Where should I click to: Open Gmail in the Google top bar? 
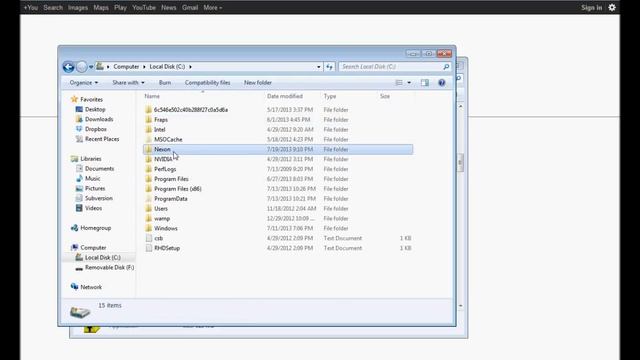click(190, 7)
